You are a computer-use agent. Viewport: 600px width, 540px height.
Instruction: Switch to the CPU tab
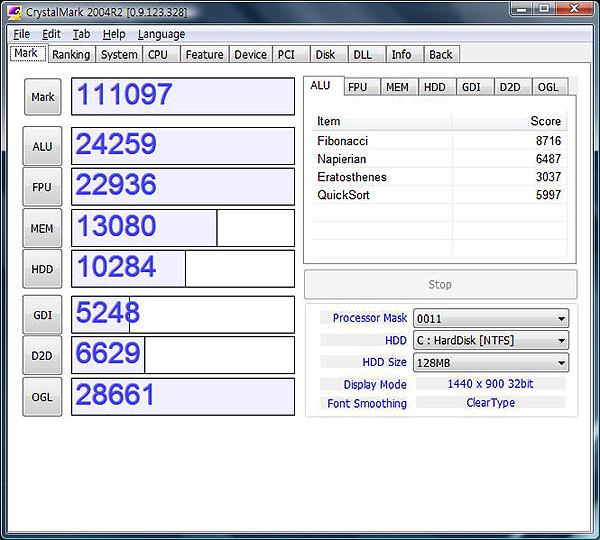pos(161,54)
